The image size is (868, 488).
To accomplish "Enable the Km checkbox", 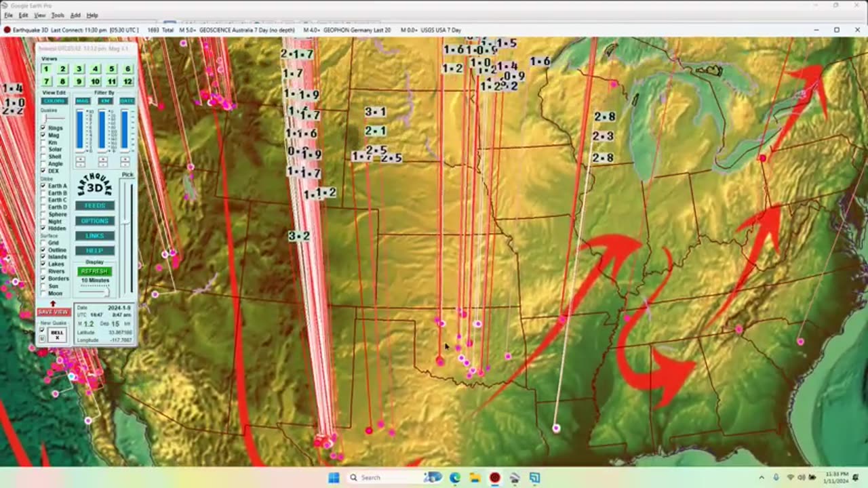I will [43, 142].
